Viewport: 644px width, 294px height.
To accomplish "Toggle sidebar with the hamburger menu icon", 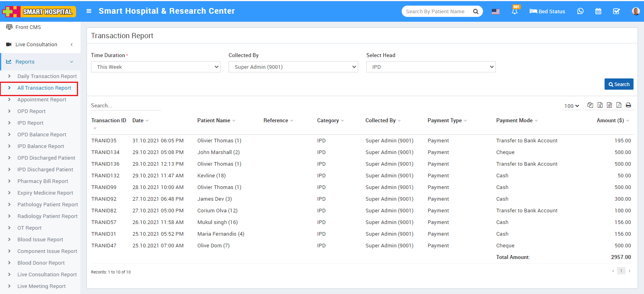I will tap(89, 11).
